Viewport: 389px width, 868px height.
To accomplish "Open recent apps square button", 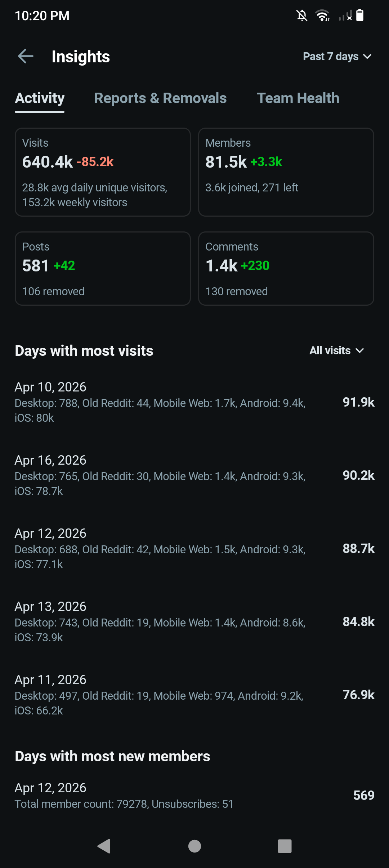I will pyautogui.click(x=284, y=846).
